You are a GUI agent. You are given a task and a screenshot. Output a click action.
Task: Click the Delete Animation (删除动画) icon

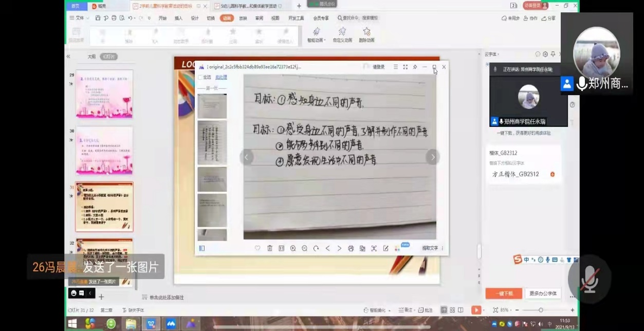tap(366, 34)
